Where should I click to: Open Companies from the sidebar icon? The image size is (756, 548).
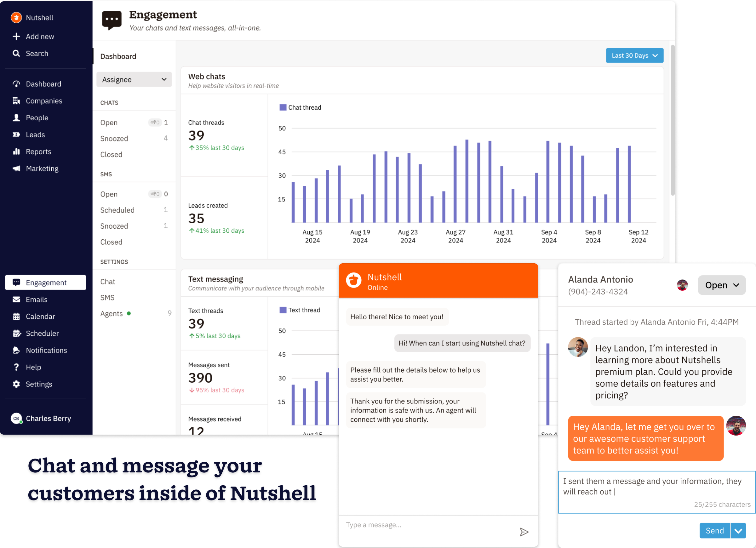point(16,101)
